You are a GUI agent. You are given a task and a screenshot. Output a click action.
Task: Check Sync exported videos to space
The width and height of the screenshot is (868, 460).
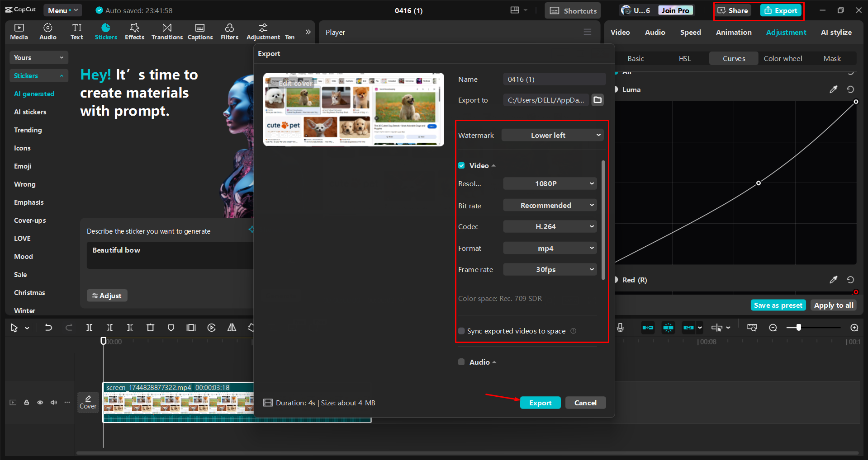(x=461, y=331)
